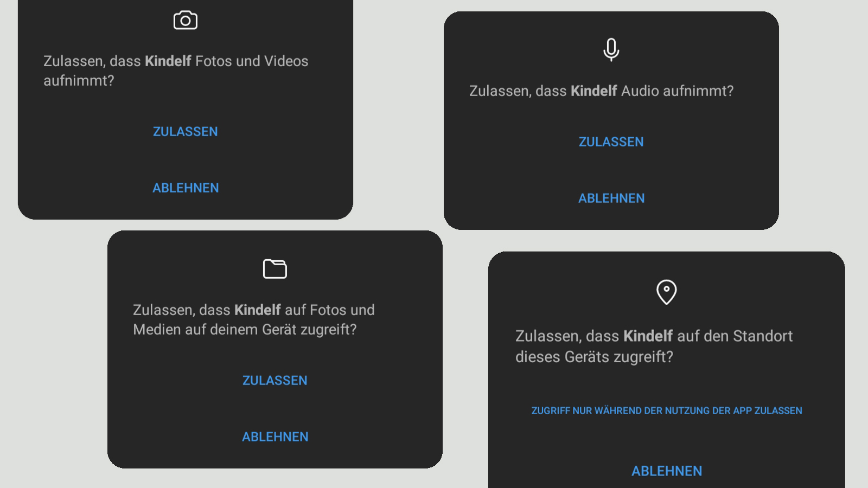Allow Kindelf to take photos and videos via ZULASSEN
The height and width of the screenshot is (488, 868).
click(186, 132)
